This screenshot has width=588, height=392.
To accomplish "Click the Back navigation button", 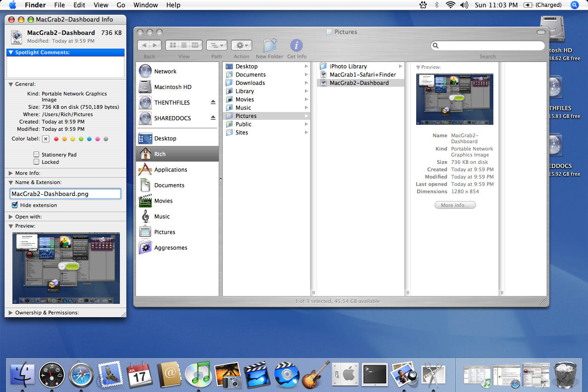I will 144,45.
